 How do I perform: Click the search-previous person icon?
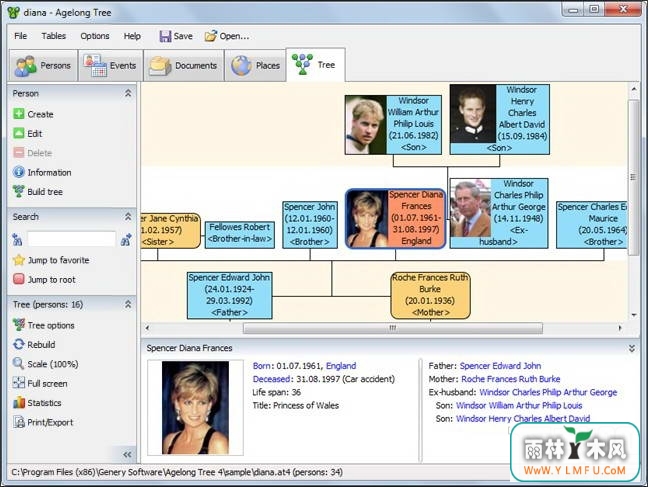[17, 239]
